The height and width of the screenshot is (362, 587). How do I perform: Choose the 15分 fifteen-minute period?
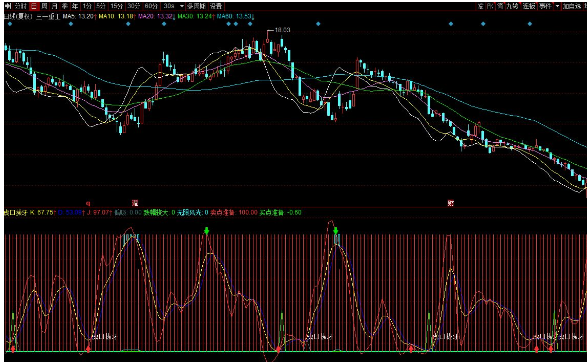116,6
